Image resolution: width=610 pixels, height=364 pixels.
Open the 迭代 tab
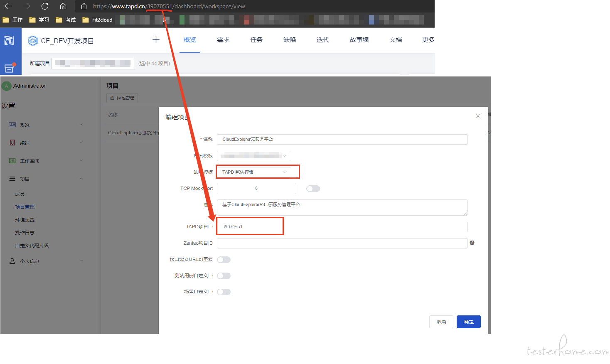323,40
